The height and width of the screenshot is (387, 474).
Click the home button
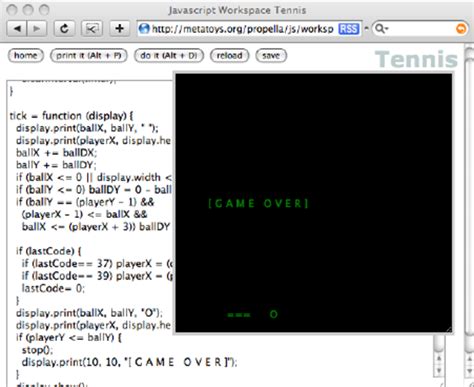click(26, 55)
